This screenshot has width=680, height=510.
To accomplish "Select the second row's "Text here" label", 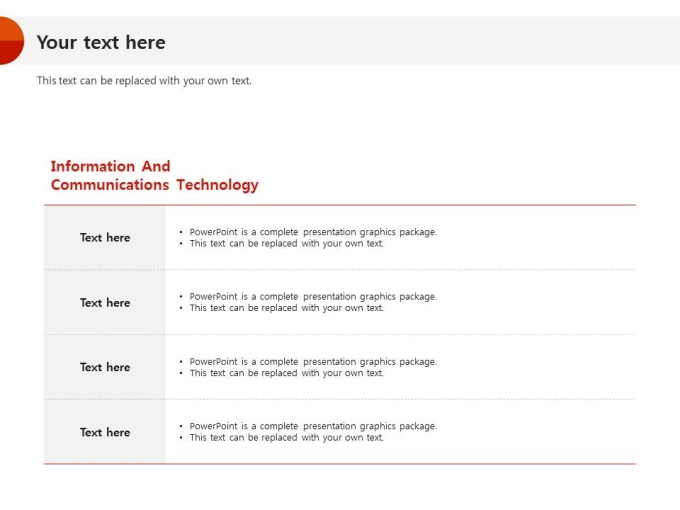I will [x=105, y=303].
